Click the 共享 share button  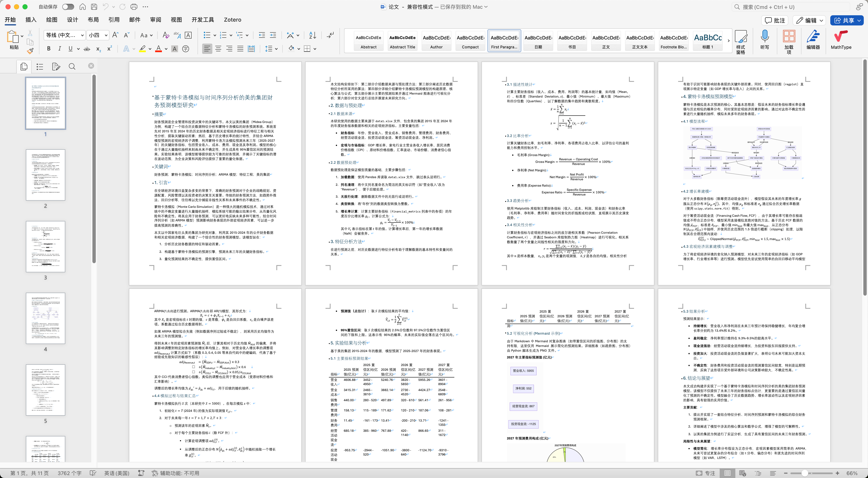coord(846,21)
